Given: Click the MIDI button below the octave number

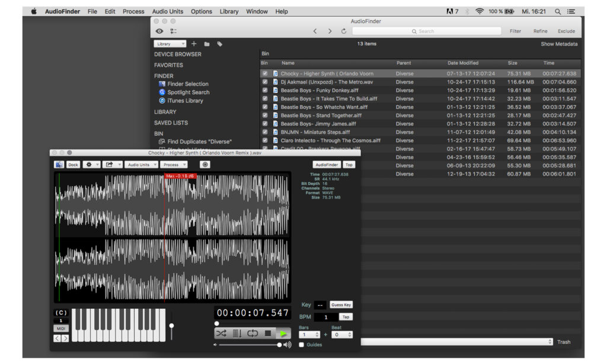Looking at the screenshot, I should (61, 328).
